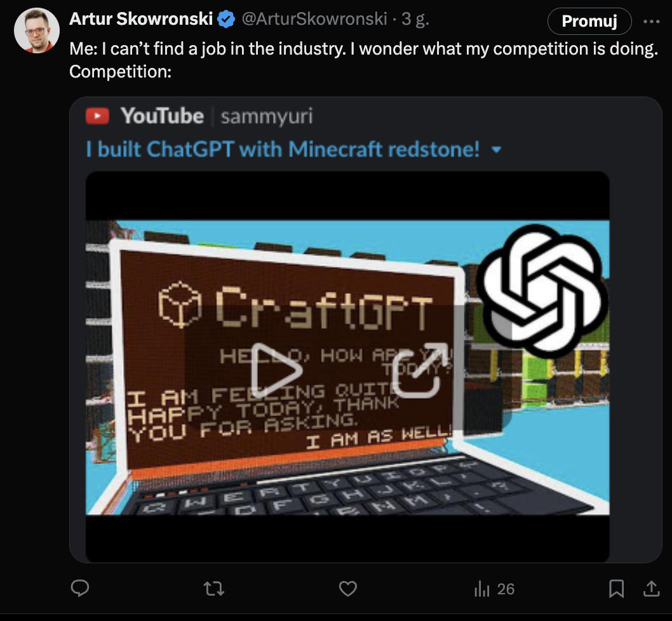Screen dimensions: 672x621
Task: Open video externally via pop-out icon
Action: click(417, 370)
